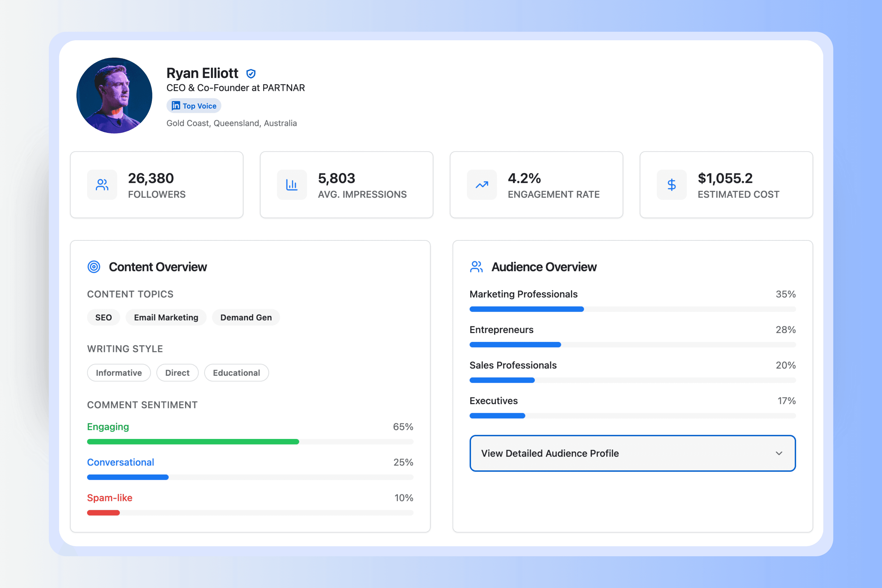Click the dollar sign estimated cost icon

click(x=671, y=185)
